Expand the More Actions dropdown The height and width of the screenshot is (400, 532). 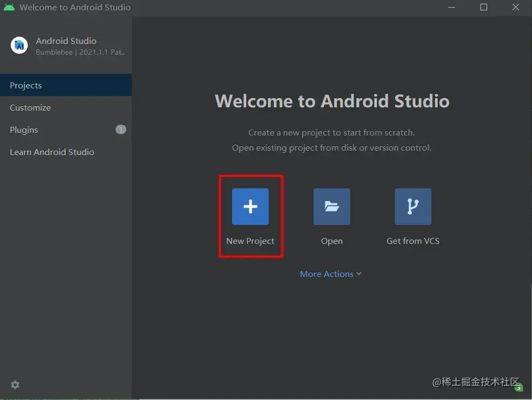331,274
